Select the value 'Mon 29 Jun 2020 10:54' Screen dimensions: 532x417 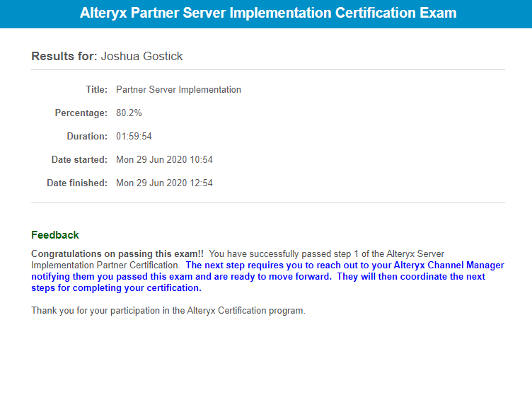(x=164, y=159)
